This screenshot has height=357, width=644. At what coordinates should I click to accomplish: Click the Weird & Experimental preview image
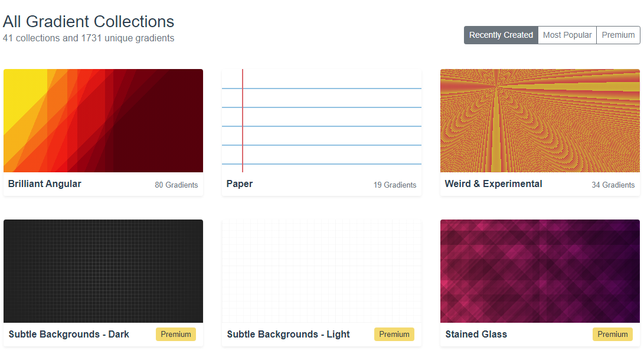(x=540, y=120)
